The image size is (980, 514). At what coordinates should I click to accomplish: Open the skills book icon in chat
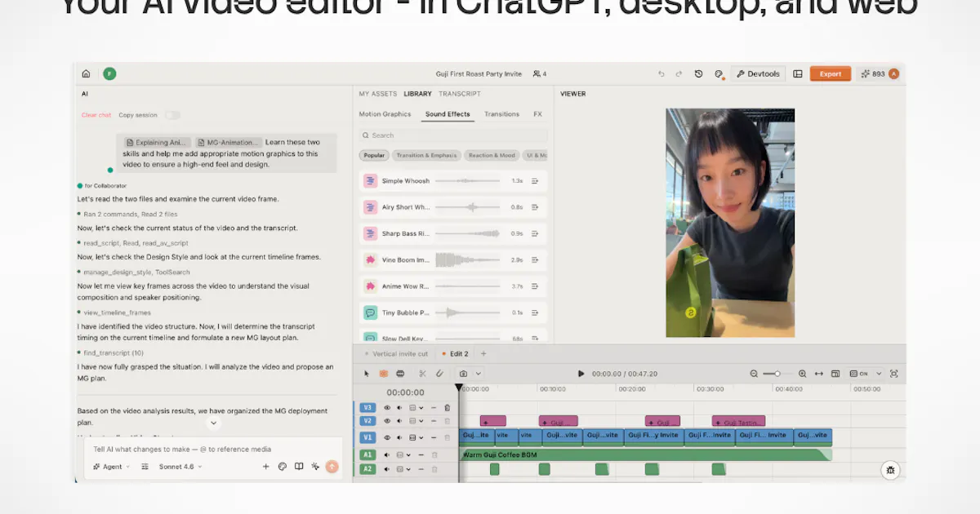click(x=299, y=467)
